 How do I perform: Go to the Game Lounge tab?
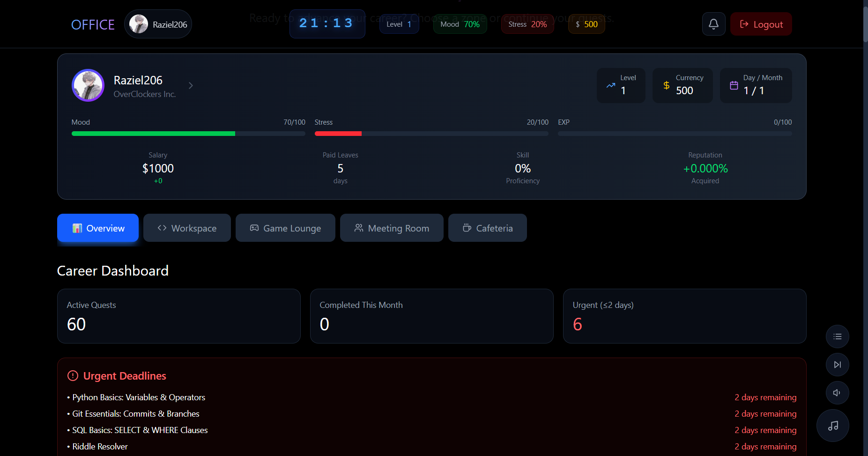pyautogui.click(x=285, y=228)
